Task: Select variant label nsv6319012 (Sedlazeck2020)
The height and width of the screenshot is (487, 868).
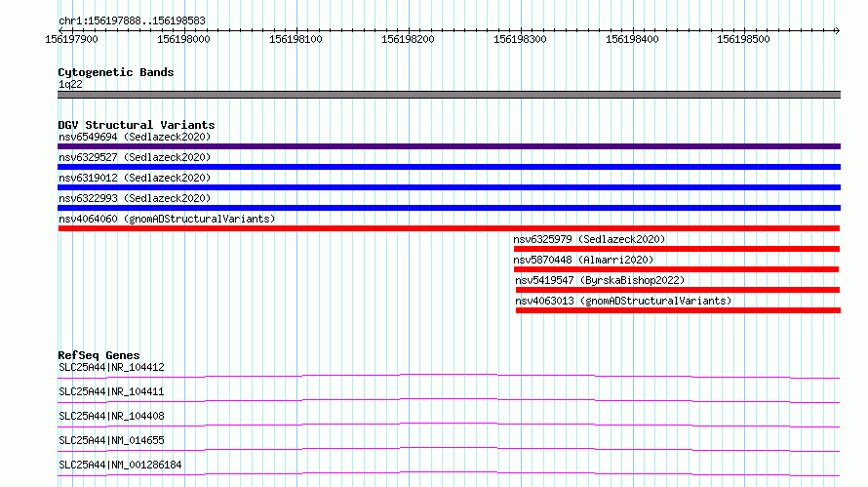Action: (135, 178)
